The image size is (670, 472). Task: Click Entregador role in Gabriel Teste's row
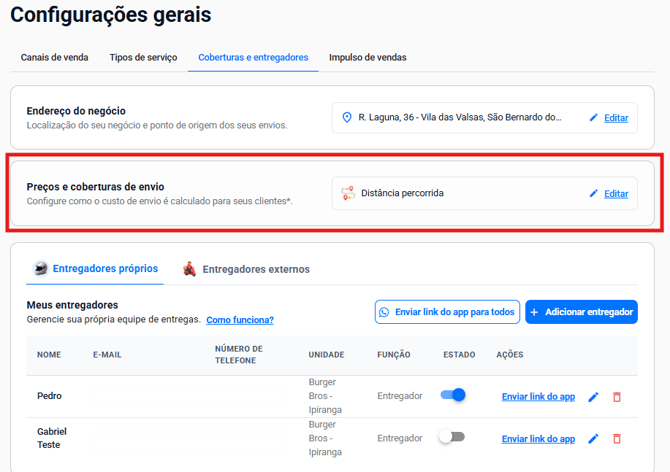[400, 438]
